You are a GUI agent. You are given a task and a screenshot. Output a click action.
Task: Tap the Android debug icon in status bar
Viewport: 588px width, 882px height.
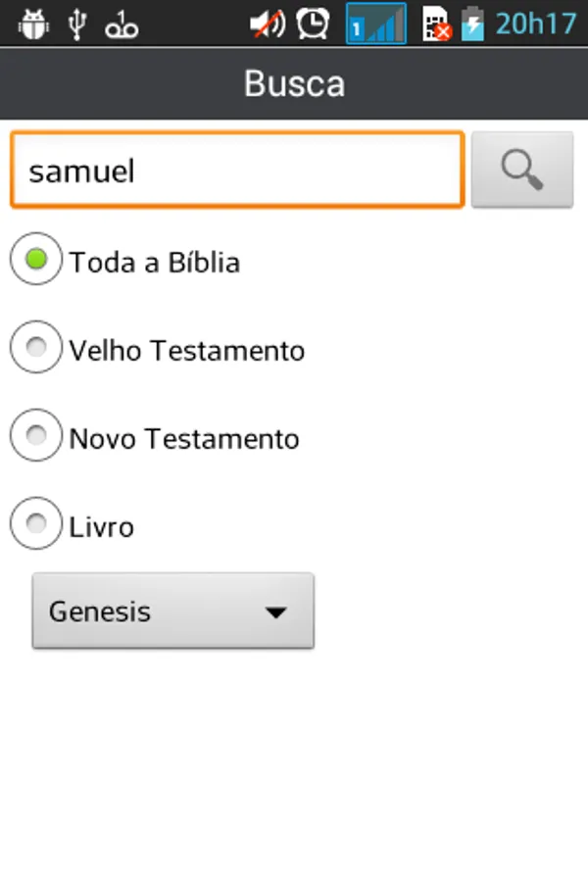33,24
